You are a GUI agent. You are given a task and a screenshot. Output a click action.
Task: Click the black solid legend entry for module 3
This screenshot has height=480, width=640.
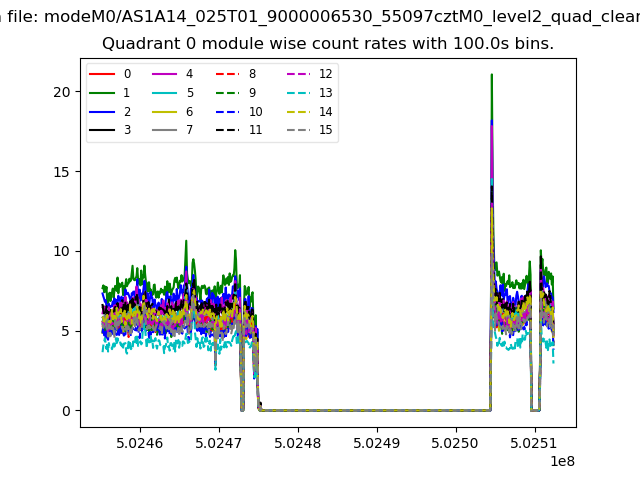tap(103, 130)
